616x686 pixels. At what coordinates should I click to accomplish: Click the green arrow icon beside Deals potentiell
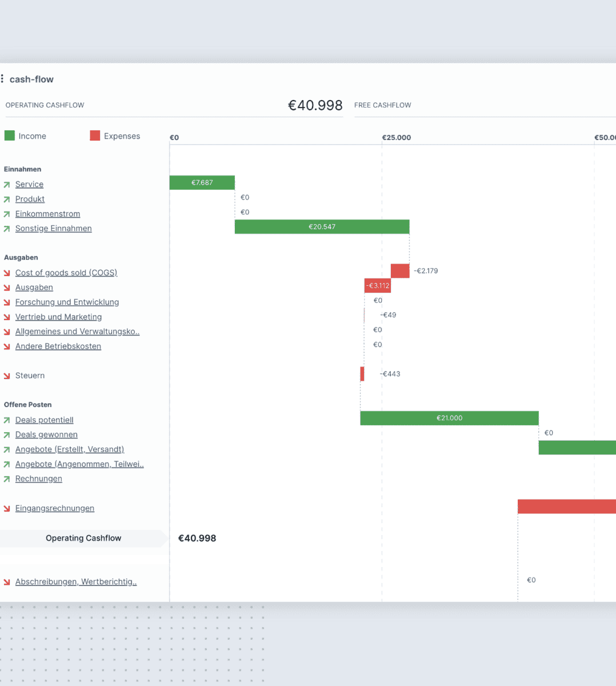click(7, 420)
